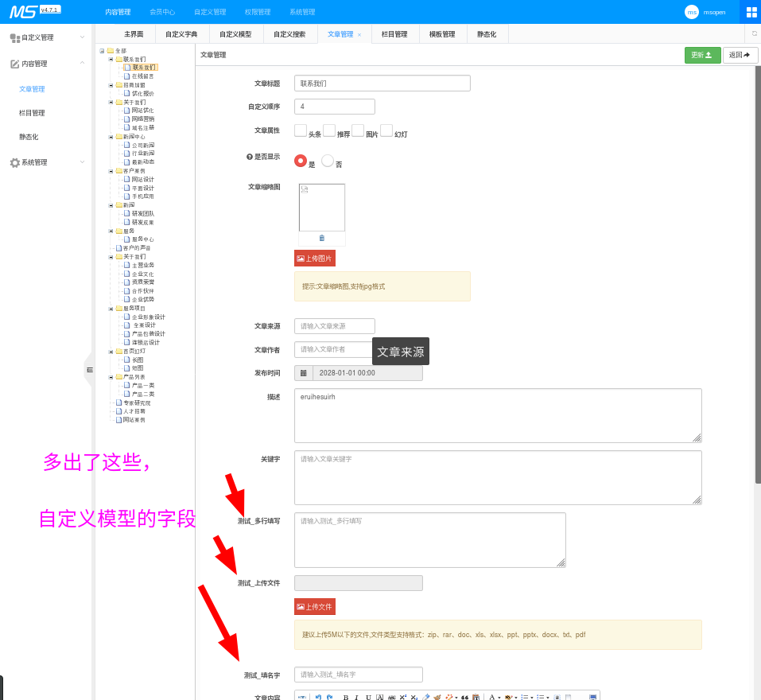Click the msopen username link

pyautogui.click(x=714, y=12)
